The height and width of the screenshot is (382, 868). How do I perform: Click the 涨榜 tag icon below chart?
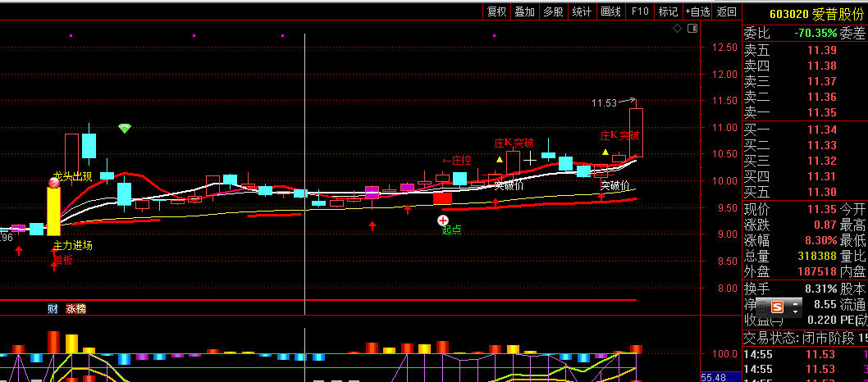76,309
